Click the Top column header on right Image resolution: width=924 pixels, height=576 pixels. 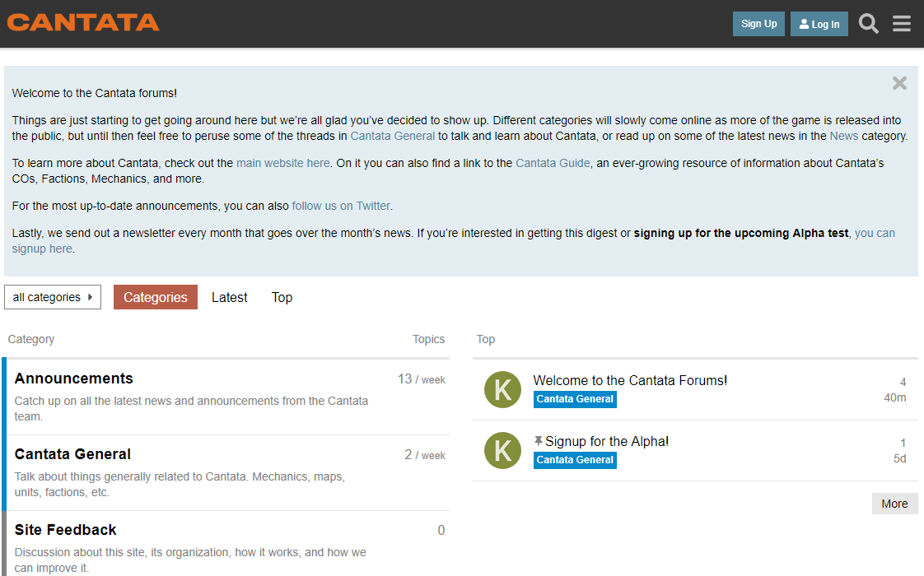coord(486,339)
